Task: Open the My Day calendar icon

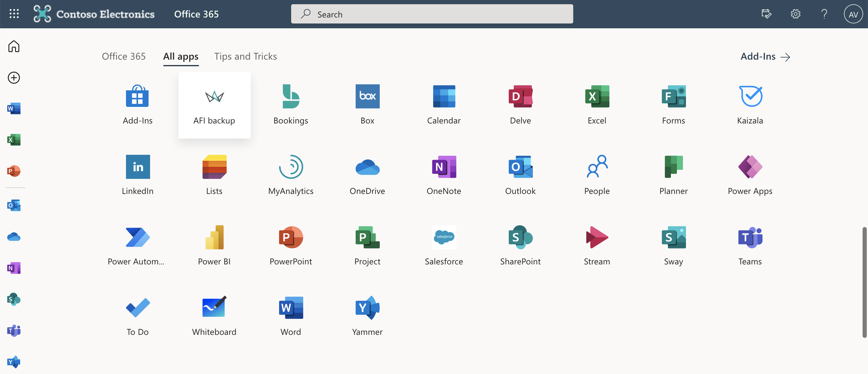Action: click(766, 14)
